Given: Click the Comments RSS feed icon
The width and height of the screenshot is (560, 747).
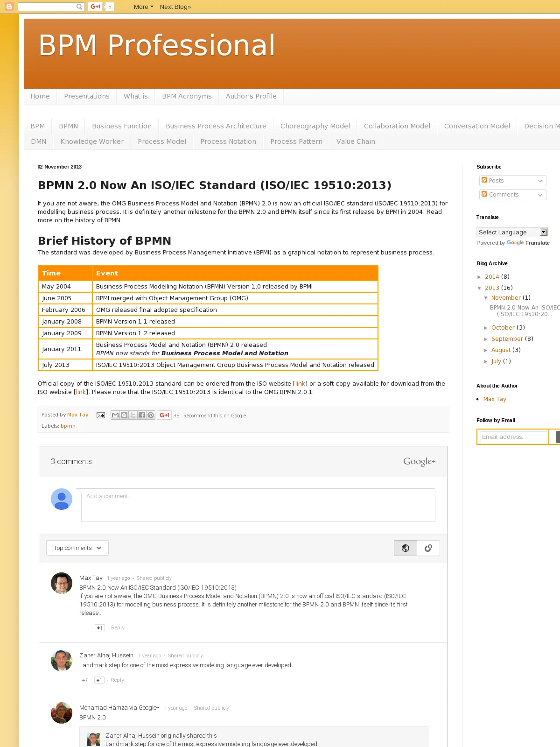Looking at the screenshot, I should tap(484, 194).
